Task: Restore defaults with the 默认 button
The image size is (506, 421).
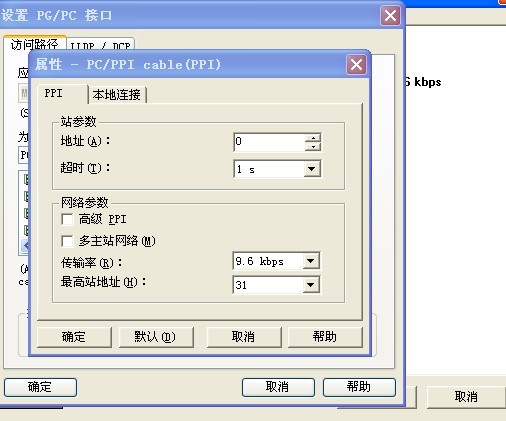Action: coord(156,337)
